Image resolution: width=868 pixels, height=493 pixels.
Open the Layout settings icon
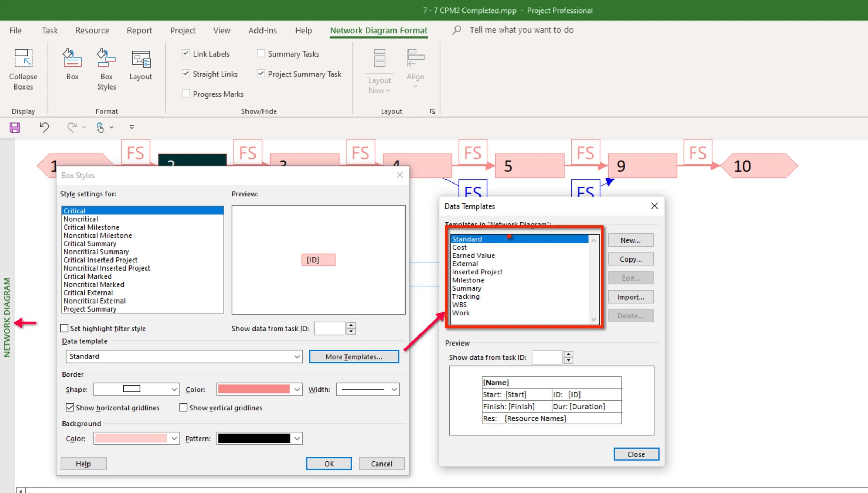click(x=141, y=58)
